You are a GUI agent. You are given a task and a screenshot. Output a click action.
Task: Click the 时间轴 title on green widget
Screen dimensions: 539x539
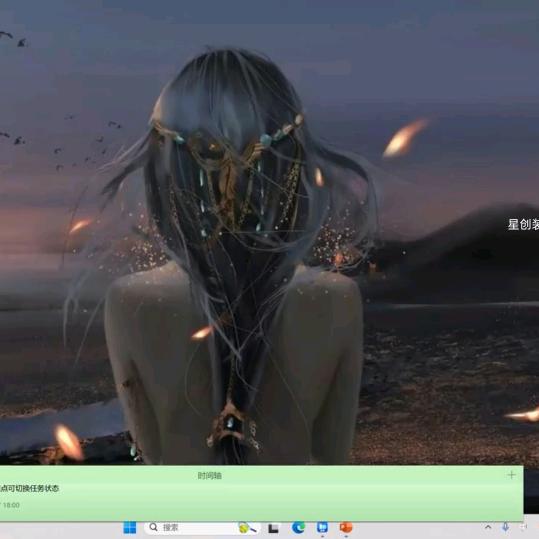(x=209, y=476)
